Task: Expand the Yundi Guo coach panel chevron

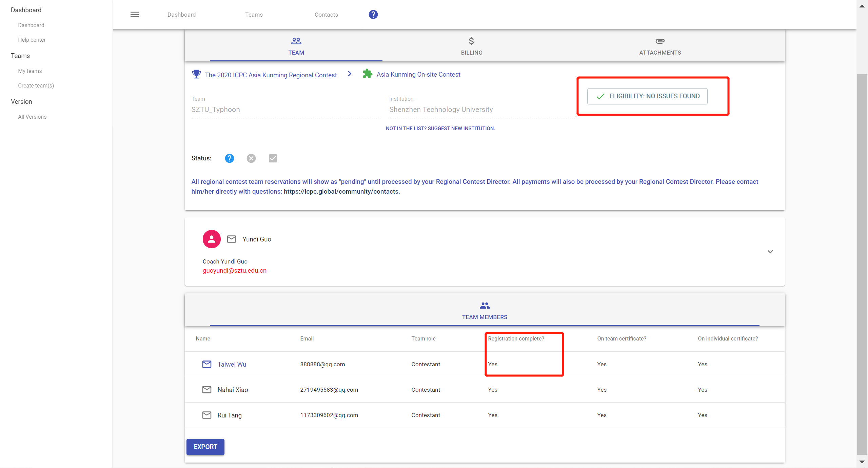Action: point(770,252)
